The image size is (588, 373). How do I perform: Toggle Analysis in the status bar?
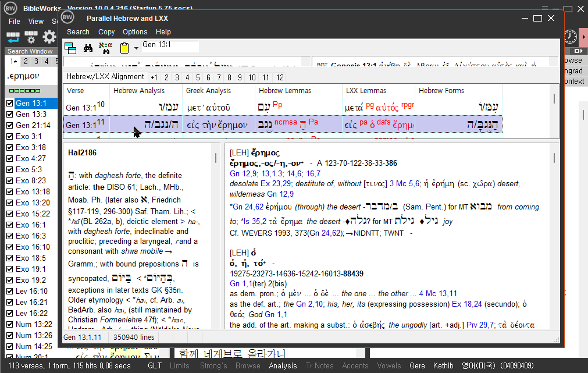click(x=283, y=365)
